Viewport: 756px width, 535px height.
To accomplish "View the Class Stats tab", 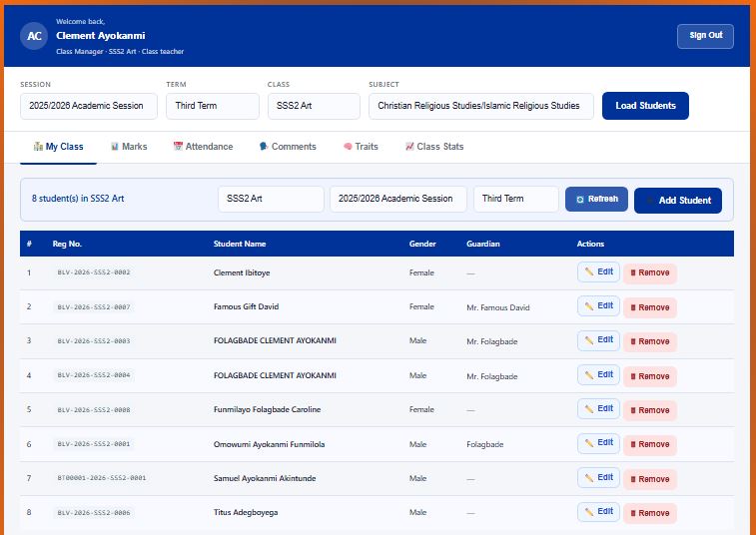I will click(434, 147).
